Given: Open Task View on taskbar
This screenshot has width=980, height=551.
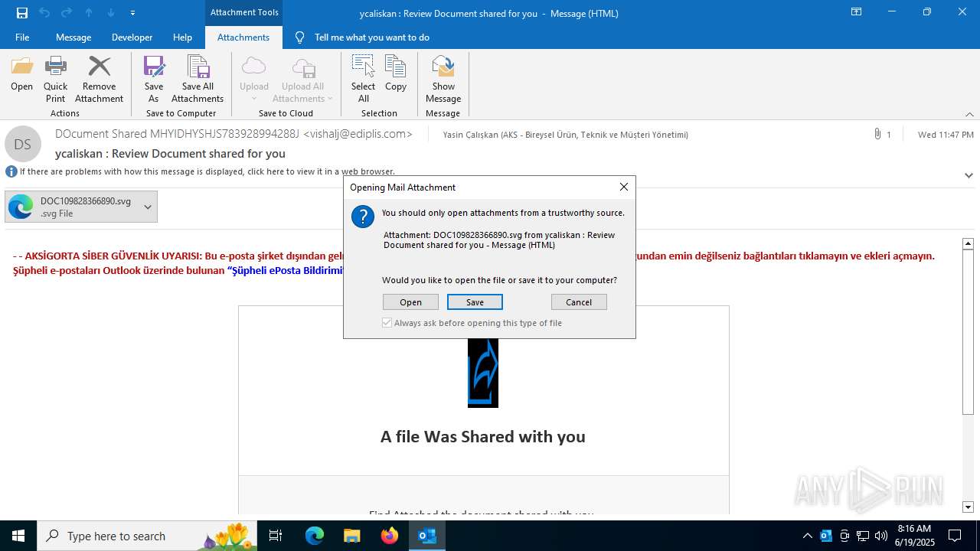Looking at the screenshot, I should coord(276,536).
